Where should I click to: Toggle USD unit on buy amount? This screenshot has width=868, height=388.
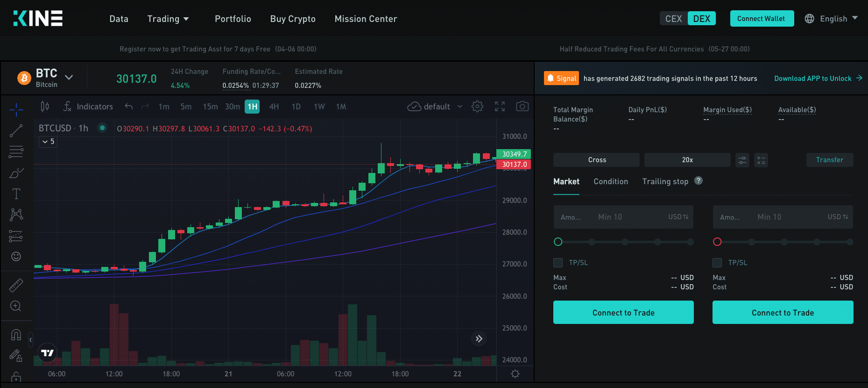click(678, 217)
